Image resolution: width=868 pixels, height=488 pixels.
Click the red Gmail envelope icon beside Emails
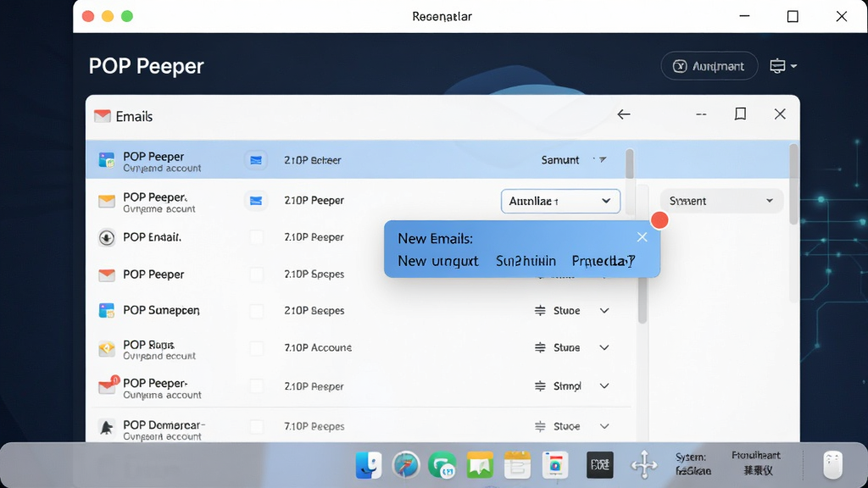[x=103, y=115]
